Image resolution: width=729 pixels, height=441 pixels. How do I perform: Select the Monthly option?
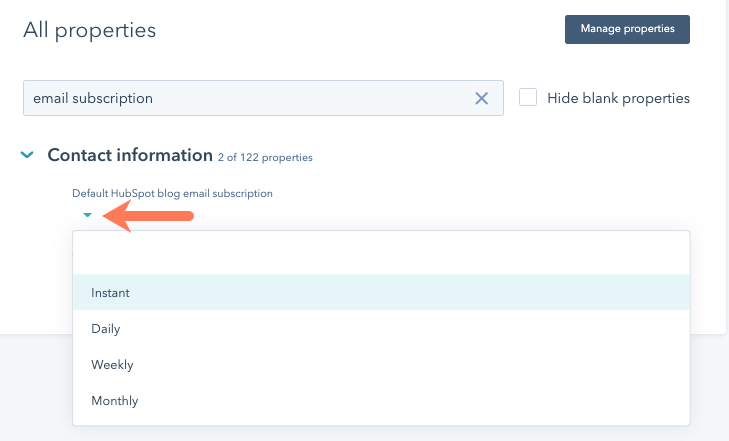pos(381,400)
